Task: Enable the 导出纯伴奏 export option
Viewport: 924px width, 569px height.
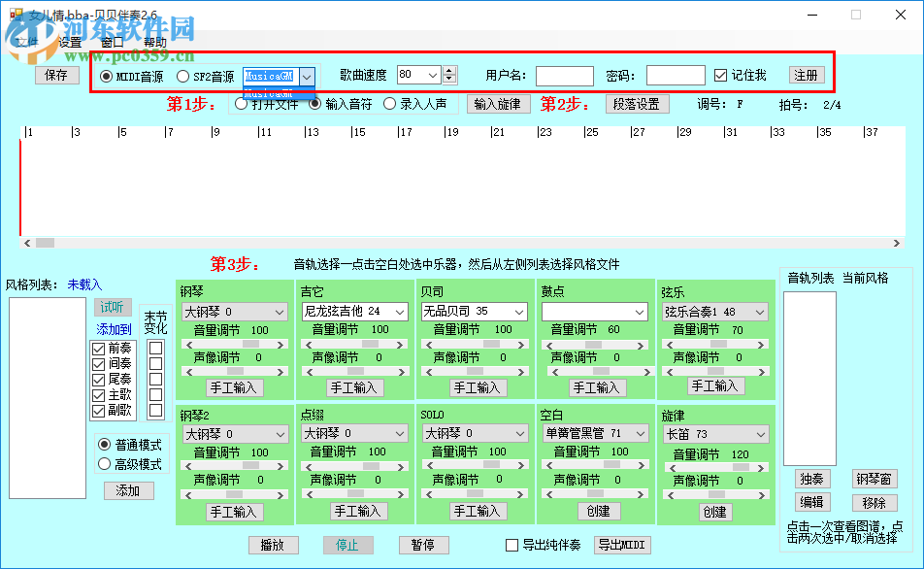Action: click(x=510, y=545)
